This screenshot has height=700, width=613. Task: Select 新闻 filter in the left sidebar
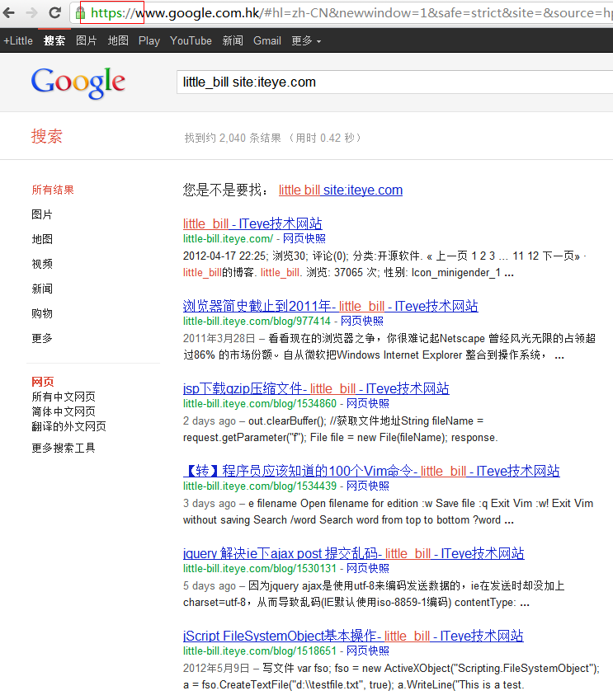pos(42,289)
